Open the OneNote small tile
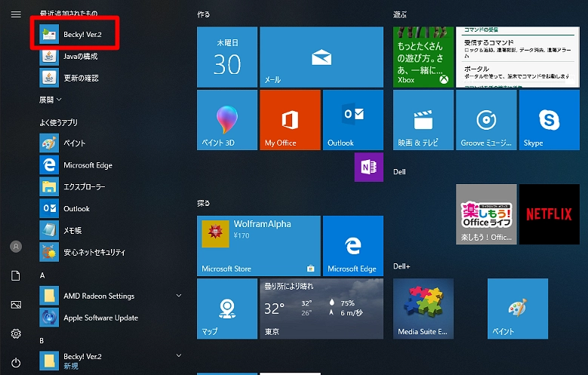588x375 pixels. (x=364, y=168)
